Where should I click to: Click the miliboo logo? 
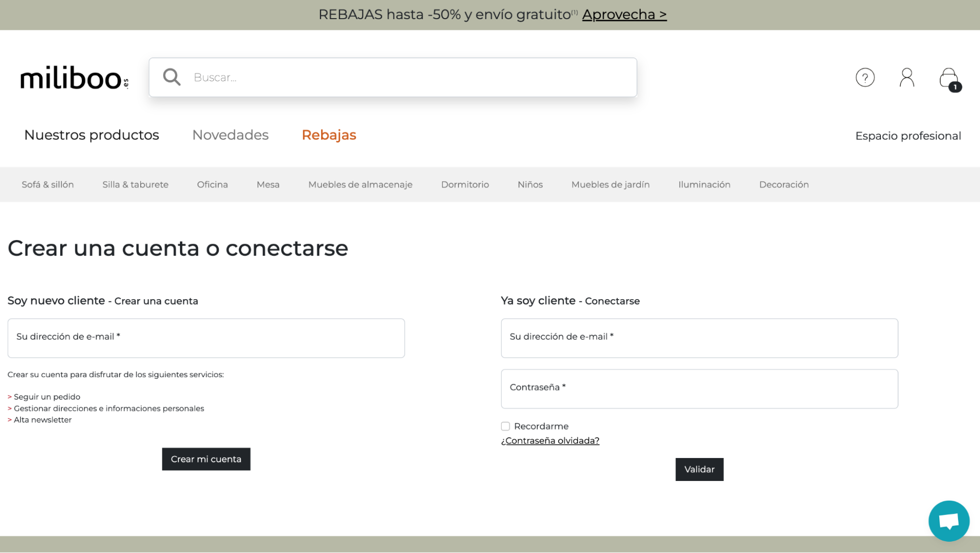pyautogui.click(x=75, y=78)
